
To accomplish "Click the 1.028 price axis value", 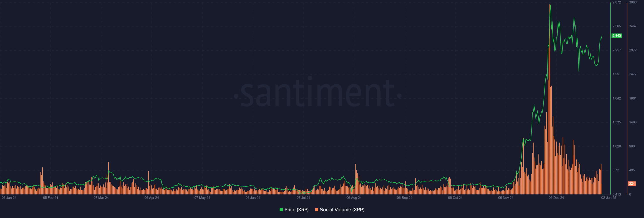I will point(617,146).
